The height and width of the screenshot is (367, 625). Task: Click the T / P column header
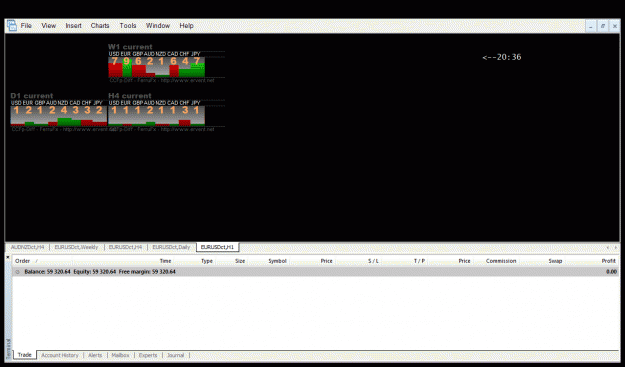419,261
